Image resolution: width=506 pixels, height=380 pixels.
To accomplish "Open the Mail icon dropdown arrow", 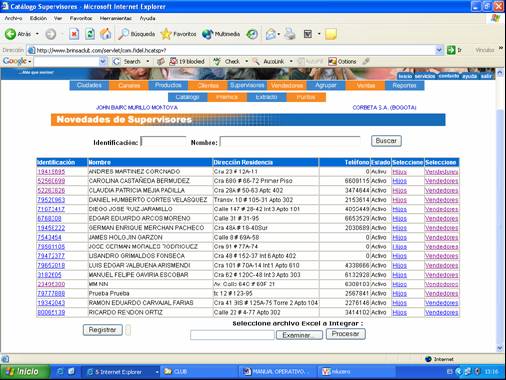I will click(279, 34).
